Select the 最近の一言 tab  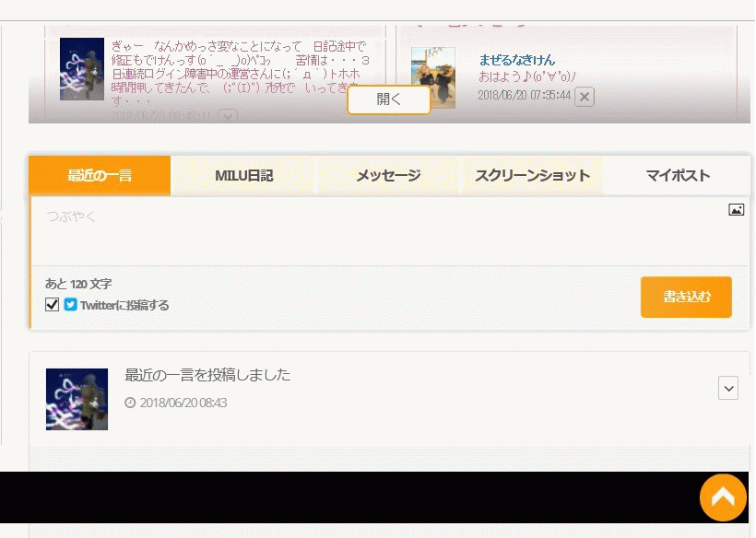pos(100,175)
